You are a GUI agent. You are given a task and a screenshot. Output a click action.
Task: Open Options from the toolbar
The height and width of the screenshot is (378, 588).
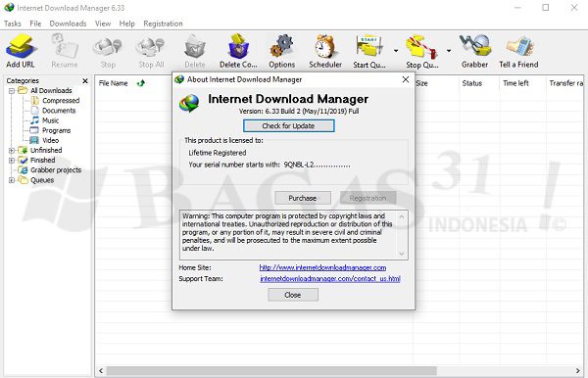click(x=282, y=51)
